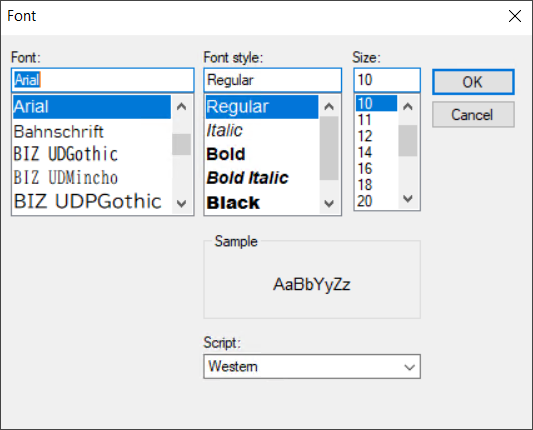Image resolution: width=533 pixels, height=430 pixels.
Task: Select BIZ UDPGothic font
Action: pos(92,202)
